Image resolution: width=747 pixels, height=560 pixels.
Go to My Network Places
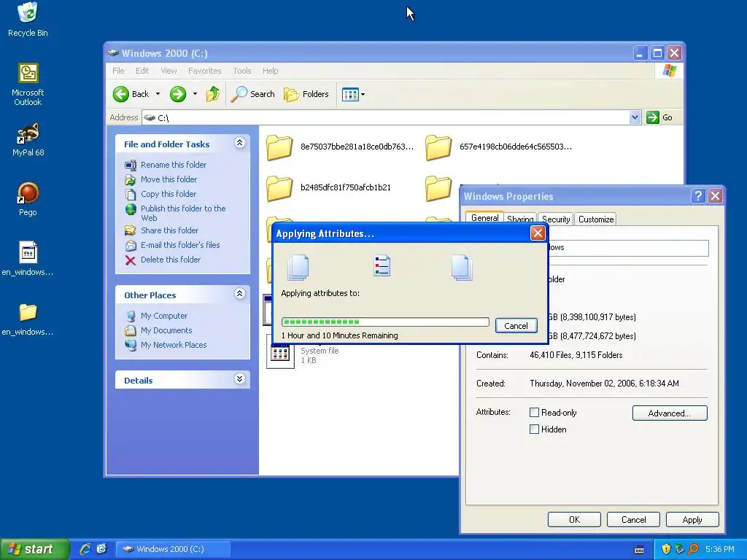coord(174,345)
